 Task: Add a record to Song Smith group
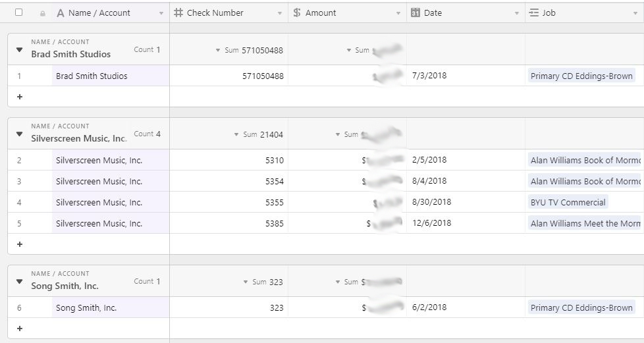19,329
